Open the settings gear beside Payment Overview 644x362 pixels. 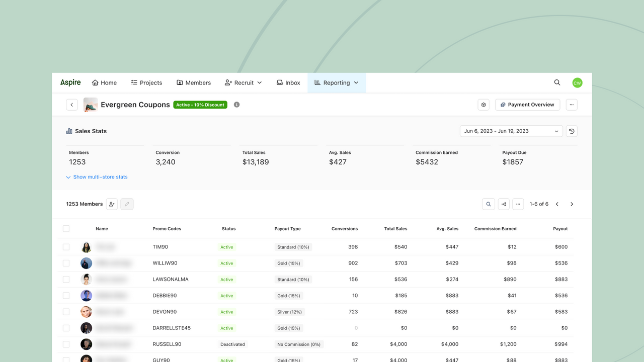pyautogui.click(x=484, y=105)
